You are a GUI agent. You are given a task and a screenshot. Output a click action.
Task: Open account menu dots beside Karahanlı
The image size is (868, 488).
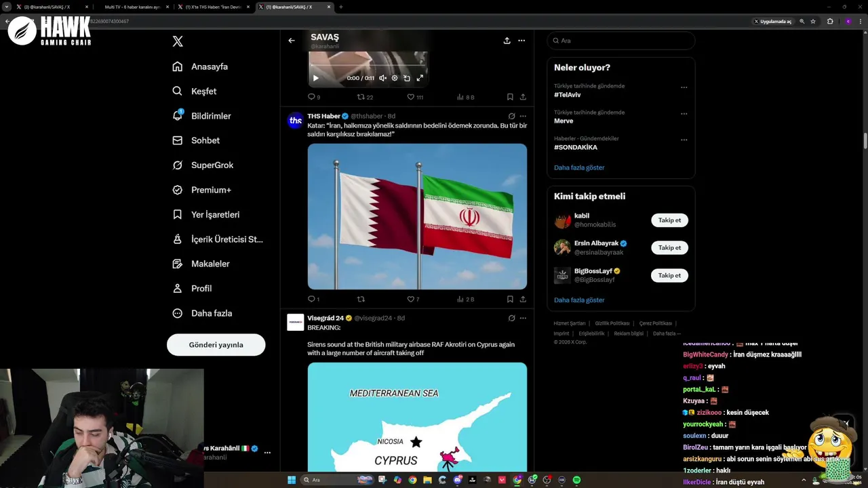tap(267, 452)
